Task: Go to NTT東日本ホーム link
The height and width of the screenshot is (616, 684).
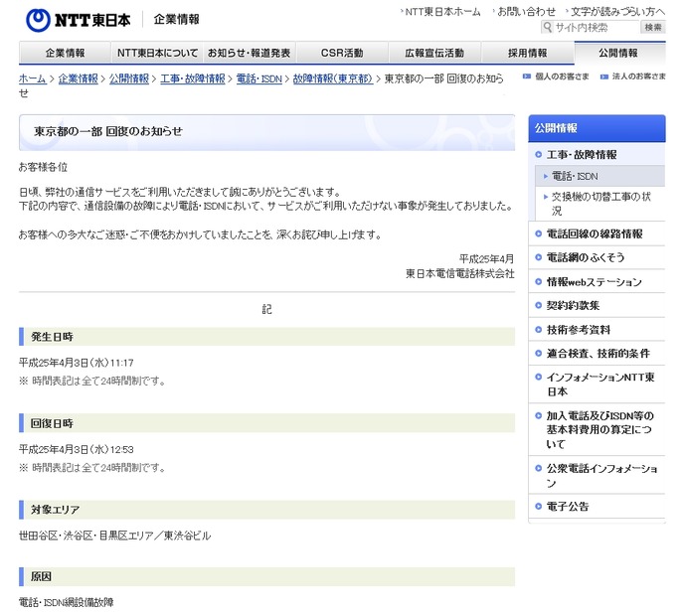Action: 442,11
